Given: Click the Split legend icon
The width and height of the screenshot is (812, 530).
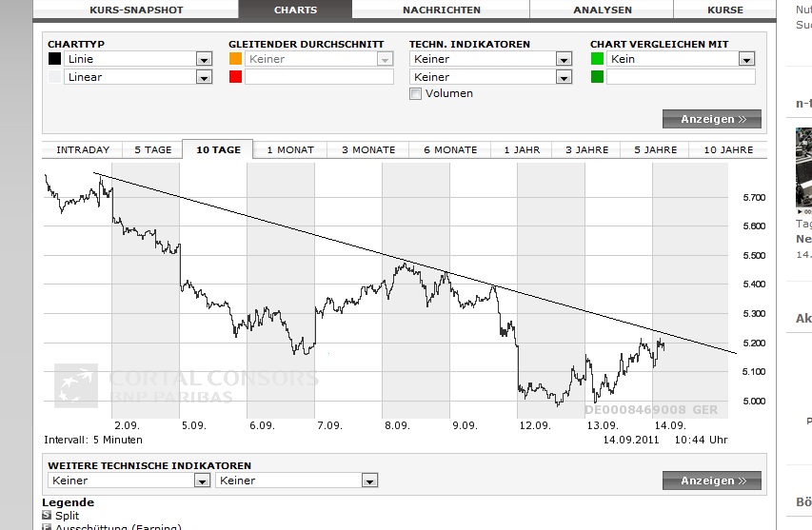Looking at the screenshot, I should click(x=47, y=515).
